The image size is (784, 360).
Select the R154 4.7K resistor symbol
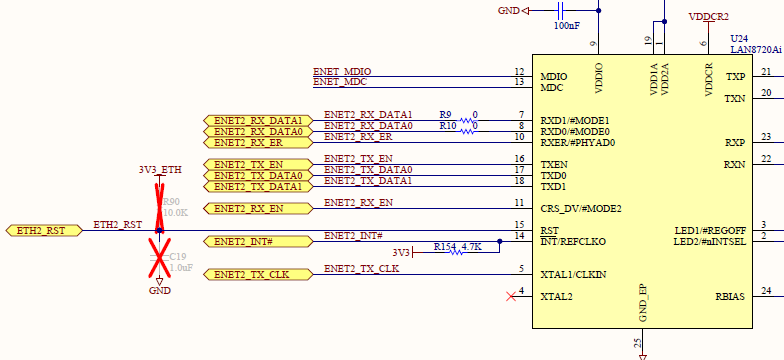[x=456, y=252]
